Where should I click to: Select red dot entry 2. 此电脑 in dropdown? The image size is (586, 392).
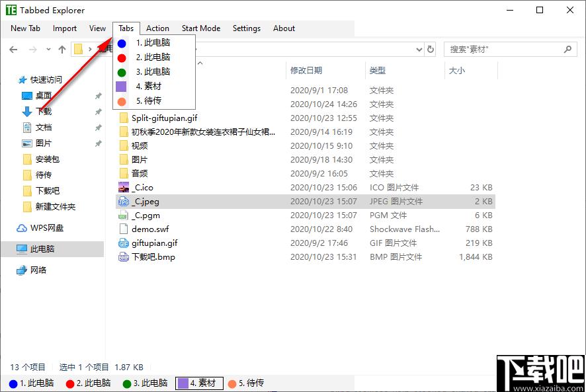click(x=154, y=58)
